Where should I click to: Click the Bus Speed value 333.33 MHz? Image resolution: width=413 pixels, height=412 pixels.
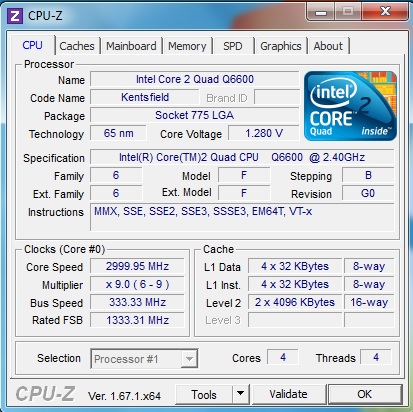(x=137, y=302)
